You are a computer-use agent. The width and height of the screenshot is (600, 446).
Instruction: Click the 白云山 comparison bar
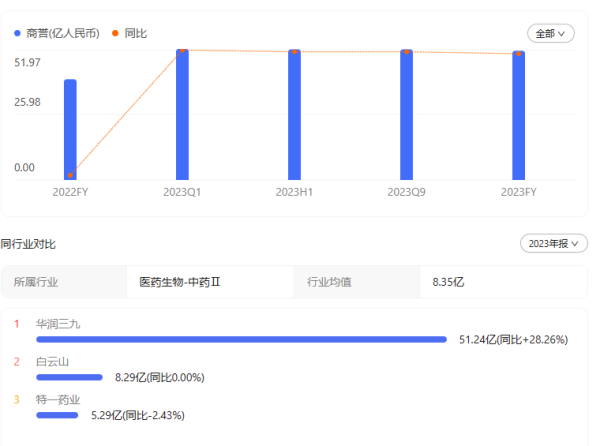(x=69, y=377)
